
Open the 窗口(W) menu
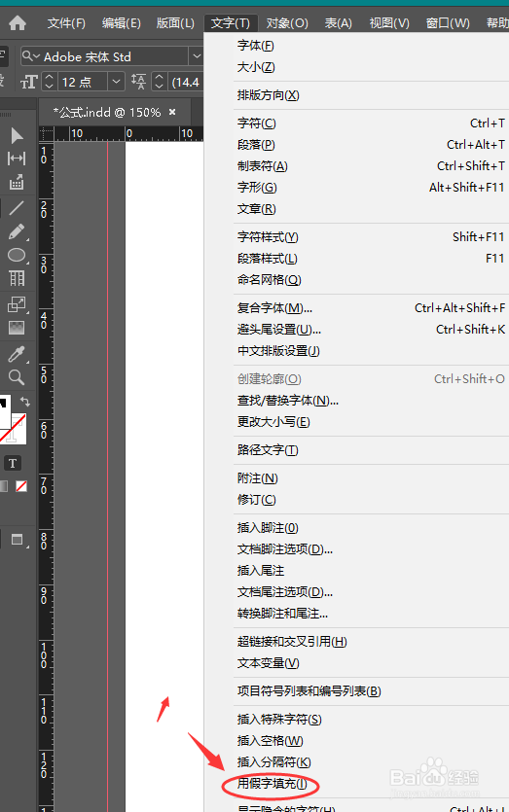point(448,23)
